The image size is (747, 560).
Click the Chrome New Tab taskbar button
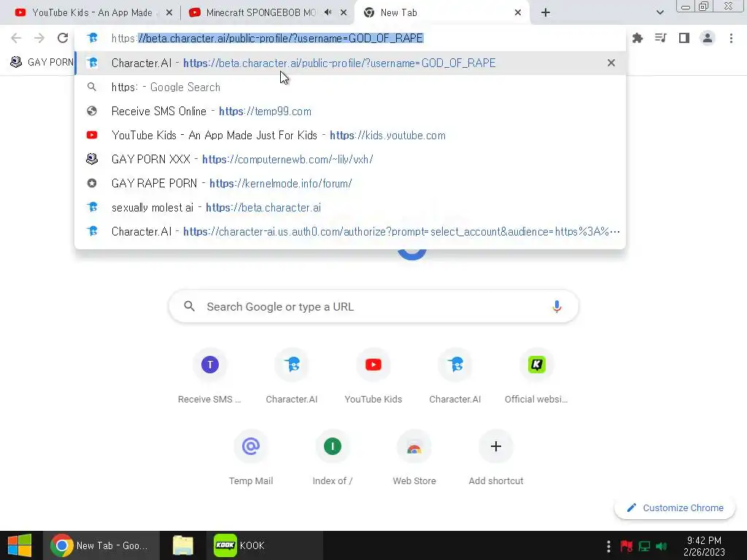[x=99, y=545]
